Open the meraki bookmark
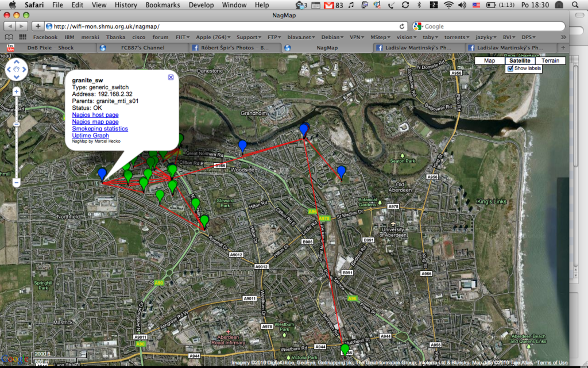This screenshot has width=588, height=368. (90, 37)
